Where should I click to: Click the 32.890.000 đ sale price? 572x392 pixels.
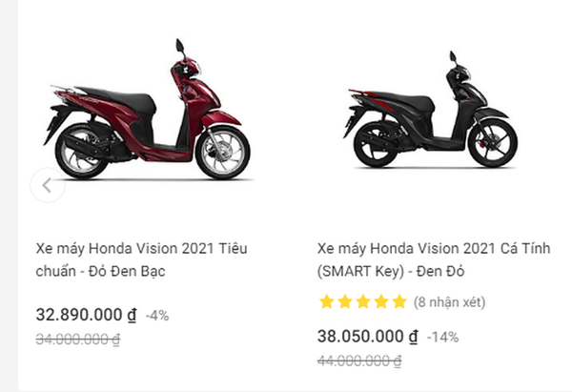click(x=86, y=315)
